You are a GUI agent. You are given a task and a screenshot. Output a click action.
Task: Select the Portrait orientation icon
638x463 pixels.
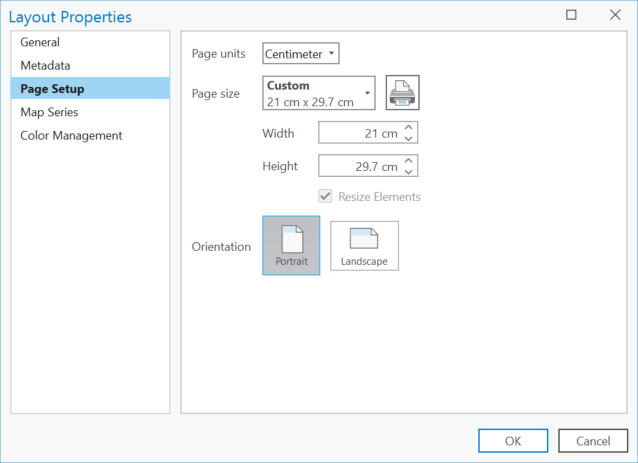pos(291,246)
